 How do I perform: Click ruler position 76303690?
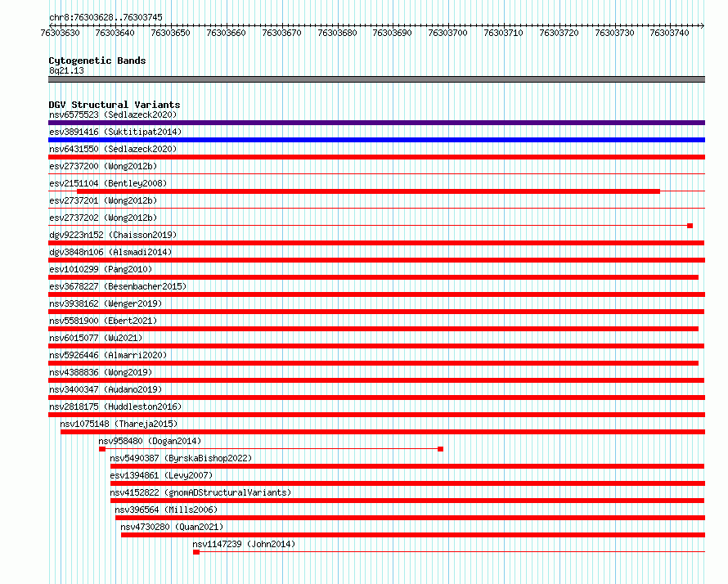tap(393, 33)
